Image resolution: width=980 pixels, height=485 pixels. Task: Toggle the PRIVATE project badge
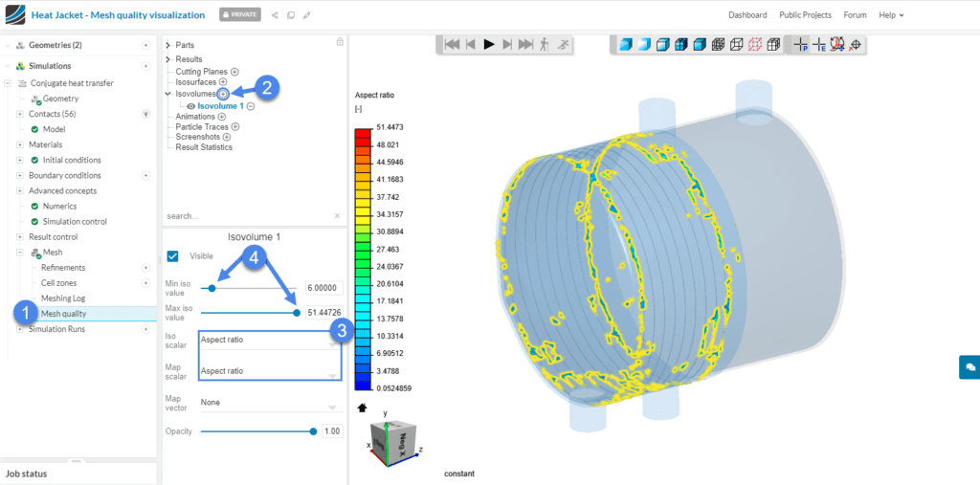(x=239, y=15)
